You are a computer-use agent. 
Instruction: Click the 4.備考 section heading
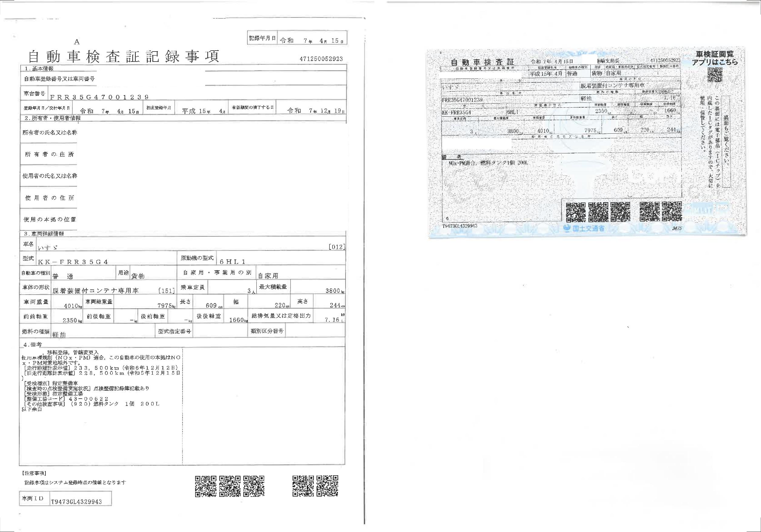point(33,345)
